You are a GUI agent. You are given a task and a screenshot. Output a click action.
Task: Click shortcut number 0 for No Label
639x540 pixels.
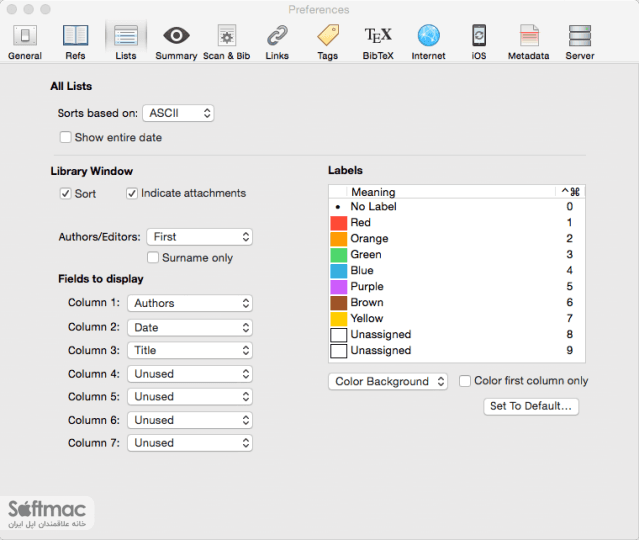(x=569, y=207)
